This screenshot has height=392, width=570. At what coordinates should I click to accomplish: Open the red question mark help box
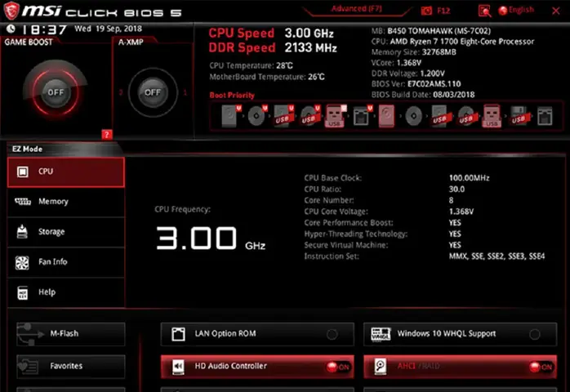point(106,135)
